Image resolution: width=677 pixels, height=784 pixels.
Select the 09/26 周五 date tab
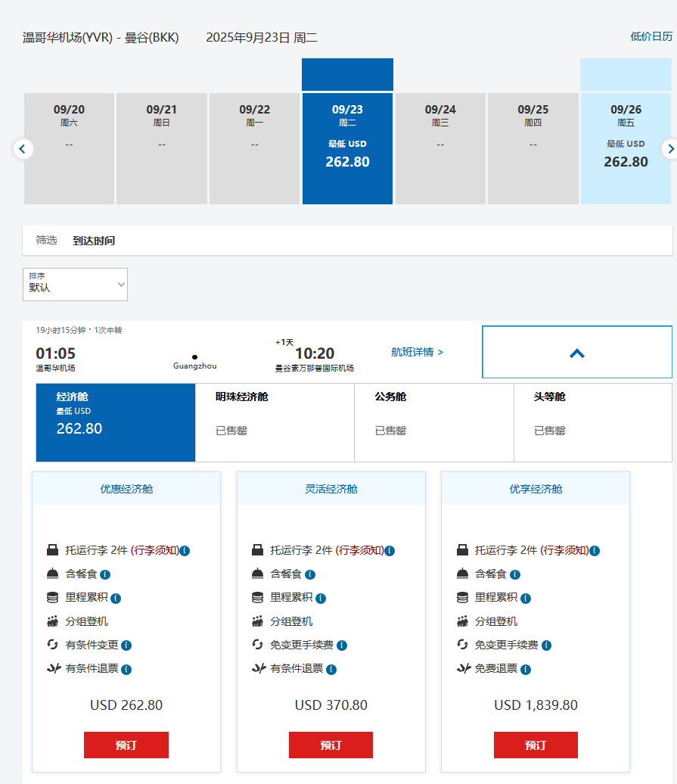(626, 148)
